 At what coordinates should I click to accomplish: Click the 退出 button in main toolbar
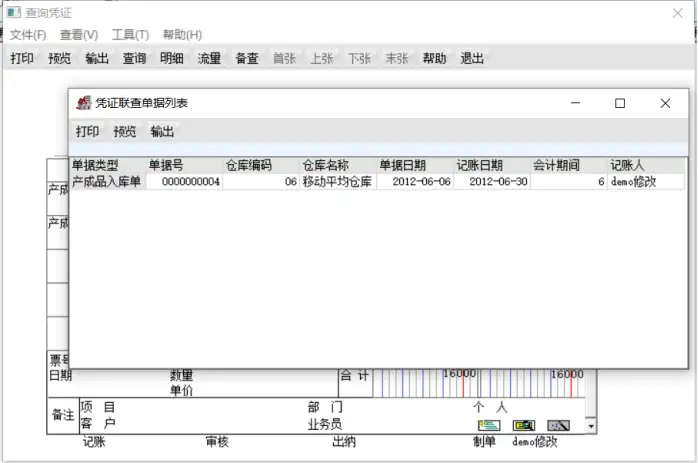pyautogui.click(x=472, y=58)
